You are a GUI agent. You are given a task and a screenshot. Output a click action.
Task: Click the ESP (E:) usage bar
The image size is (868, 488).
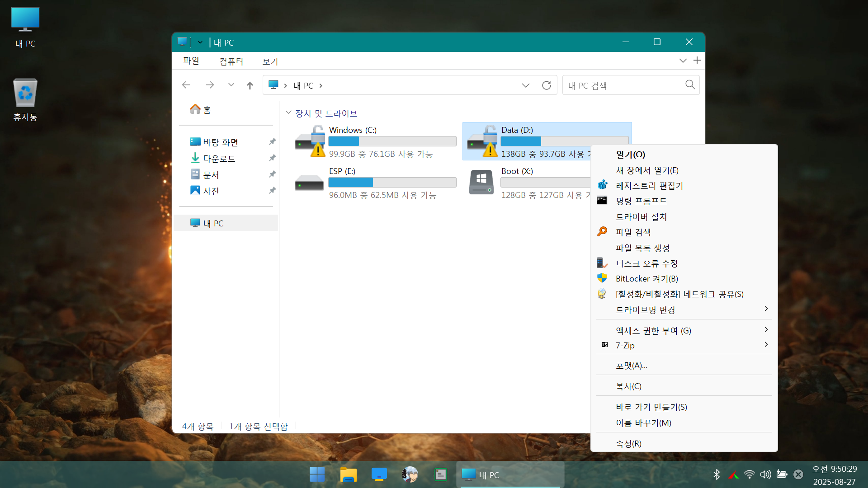pos(392,183)
